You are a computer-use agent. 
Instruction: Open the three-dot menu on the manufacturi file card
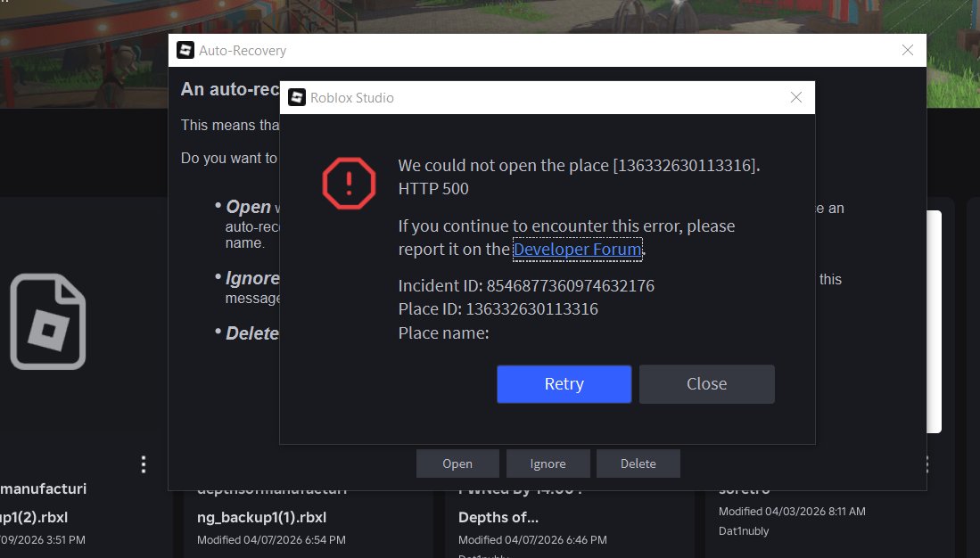point(143,464)
